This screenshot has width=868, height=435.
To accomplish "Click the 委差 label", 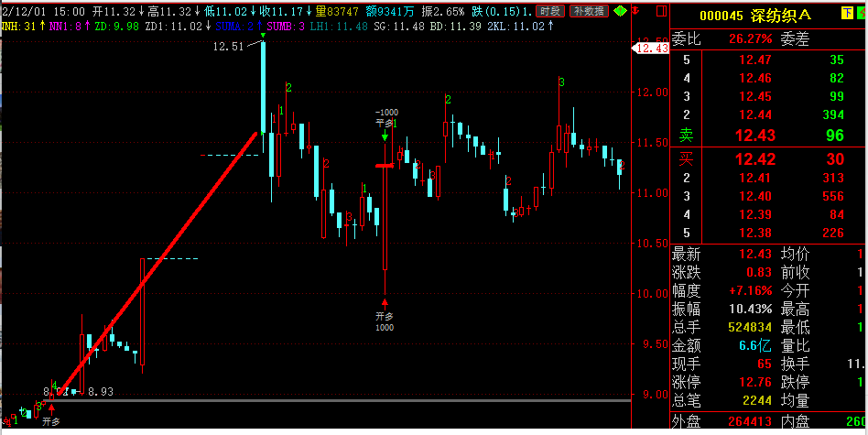I will pos(795,38).
